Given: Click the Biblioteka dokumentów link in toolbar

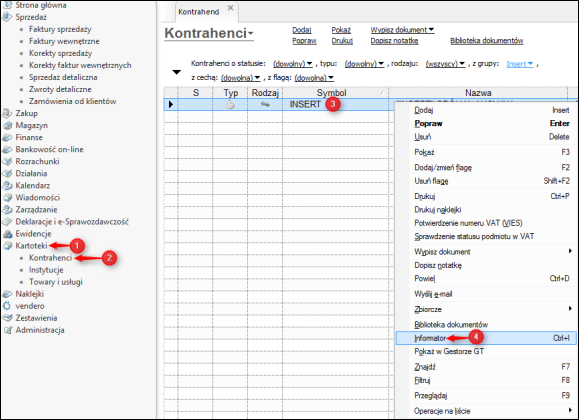Looking at the screenshot, I should click(487, 41).
